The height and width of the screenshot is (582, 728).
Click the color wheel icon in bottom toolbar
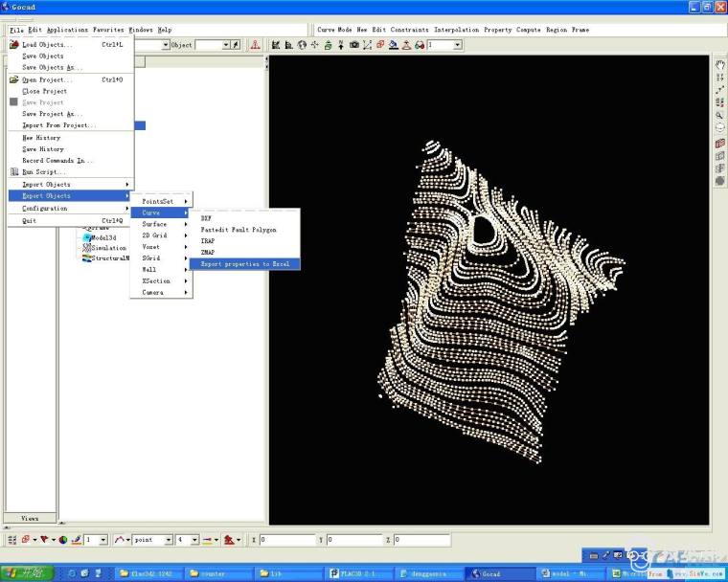tap(62, 540)
